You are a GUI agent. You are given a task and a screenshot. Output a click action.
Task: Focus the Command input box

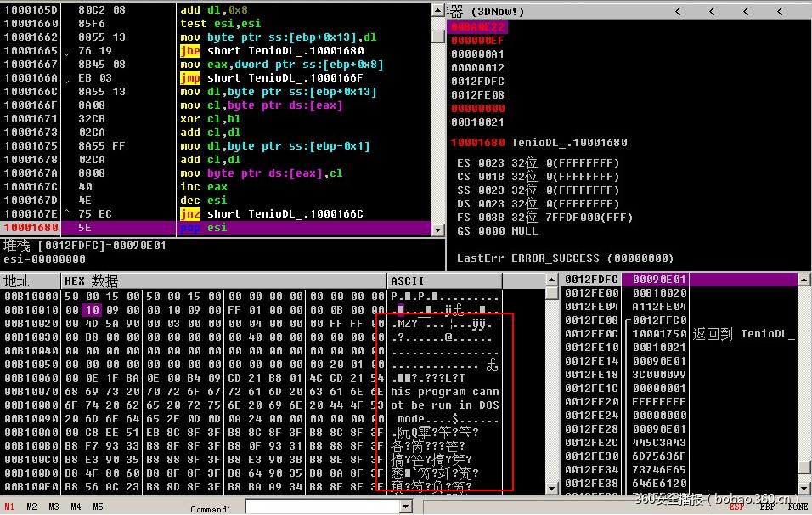(323, 507)
